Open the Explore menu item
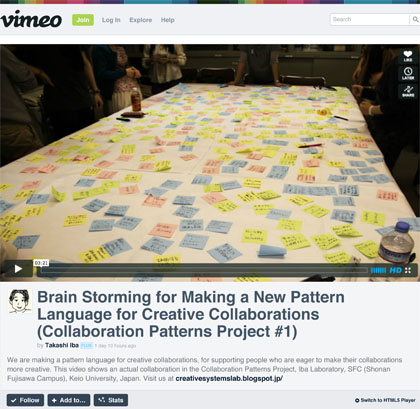420x409 pixels. pos(141,20)
